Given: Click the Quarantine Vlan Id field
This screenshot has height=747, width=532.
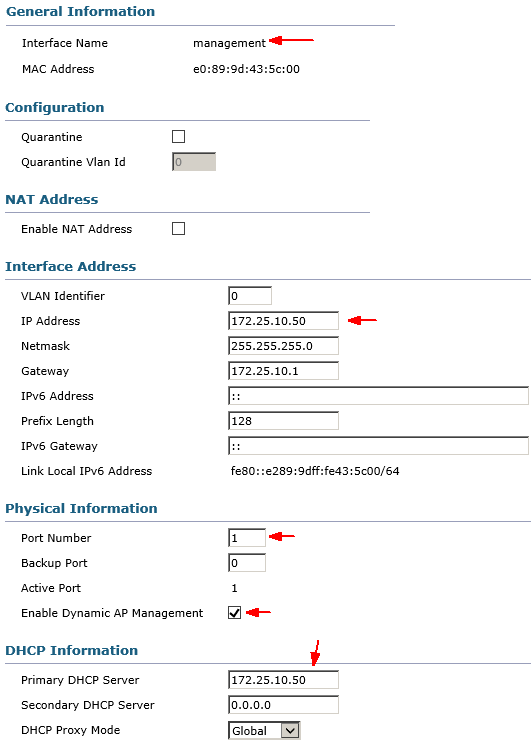Looking at the screenshot, I should [194, 162].
